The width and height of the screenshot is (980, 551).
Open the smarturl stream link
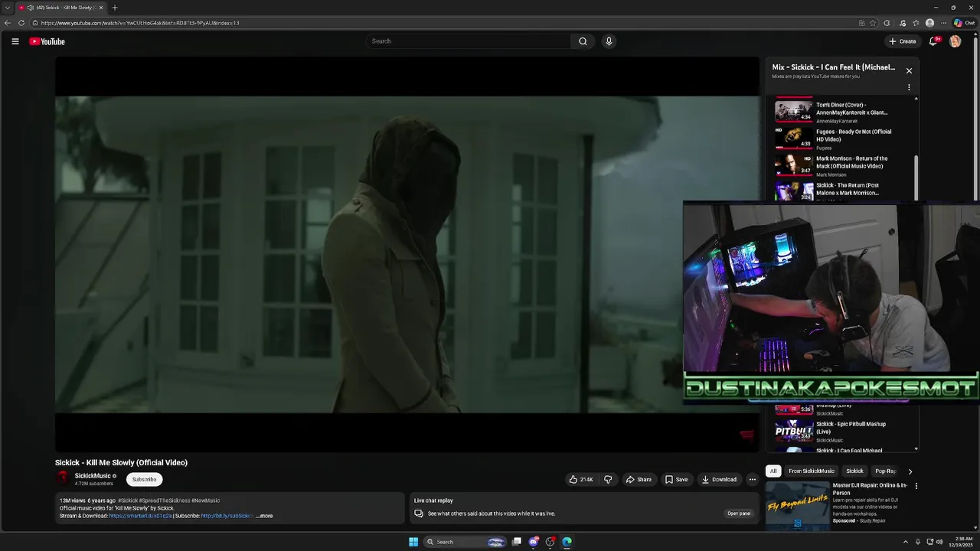click(x=140, y=516)
